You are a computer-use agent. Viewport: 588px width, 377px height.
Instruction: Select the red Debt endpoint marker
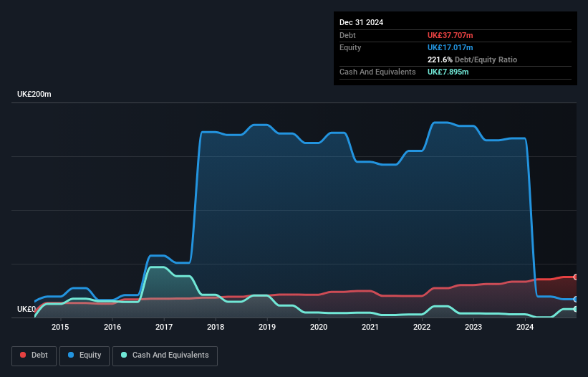pyautogui.click(x=576, y=277)
